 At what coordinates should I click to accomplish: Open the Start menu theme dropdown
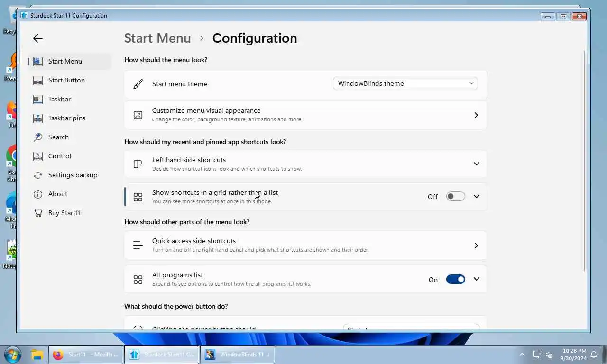(x=405, y=83)
